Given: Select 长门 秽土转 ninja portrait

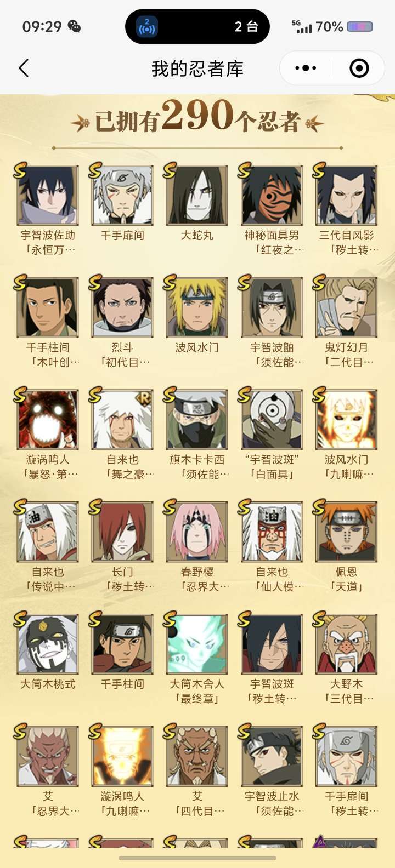Looking at the screenshot, I should [122, 532].
